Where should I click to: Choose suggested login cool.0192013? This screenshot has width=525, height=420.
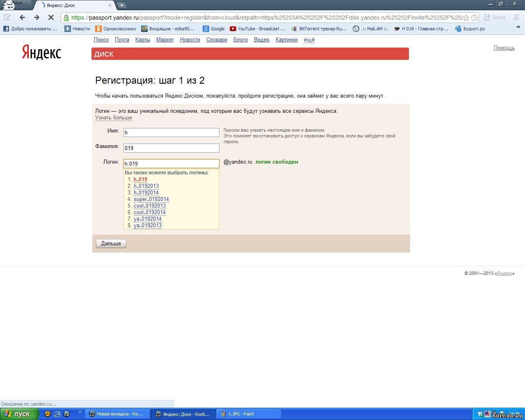click(150, 205)
